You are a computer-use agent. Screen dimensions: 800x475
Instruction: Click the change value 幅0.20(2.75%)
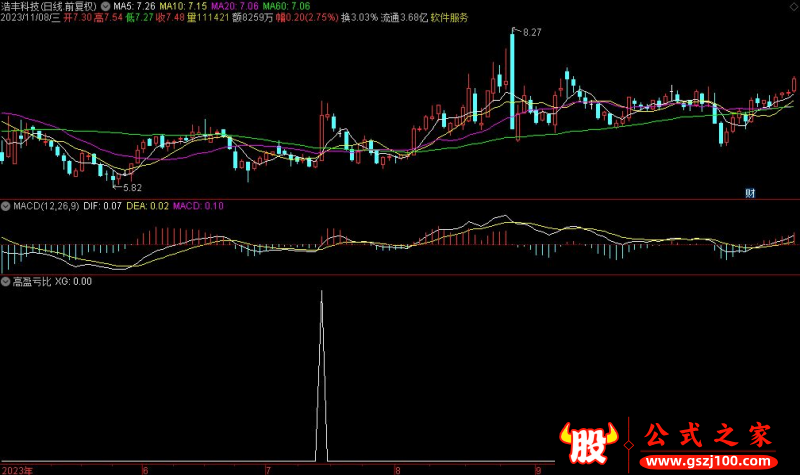click(307, 18)
